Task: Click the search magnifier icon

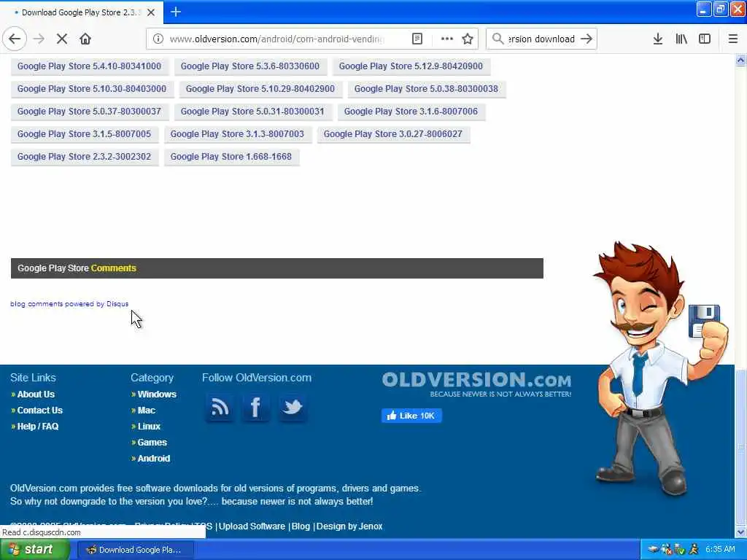Action: coord(498,39)
